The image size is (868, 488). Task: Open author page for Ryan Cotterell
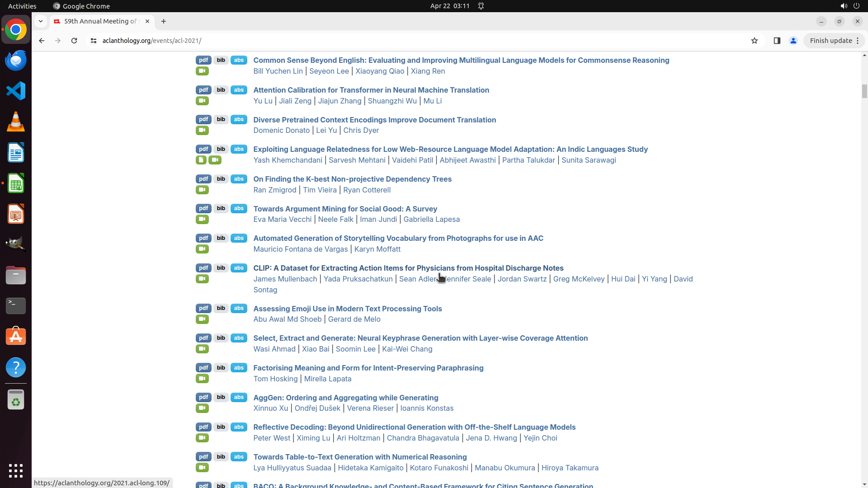click(367, 190)
